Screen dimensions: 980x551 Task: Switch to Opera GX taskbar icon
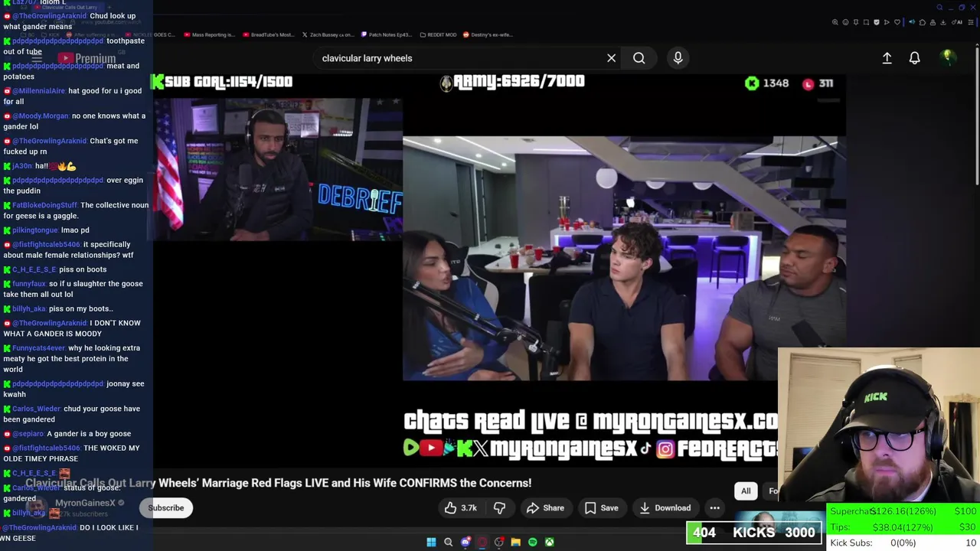(482, 543)
